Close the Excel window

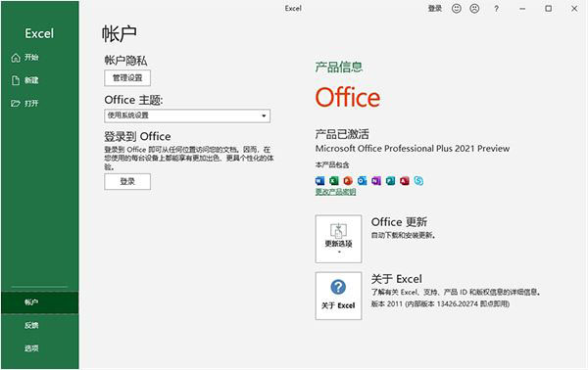pyautogui.click(x=574, y=9)
